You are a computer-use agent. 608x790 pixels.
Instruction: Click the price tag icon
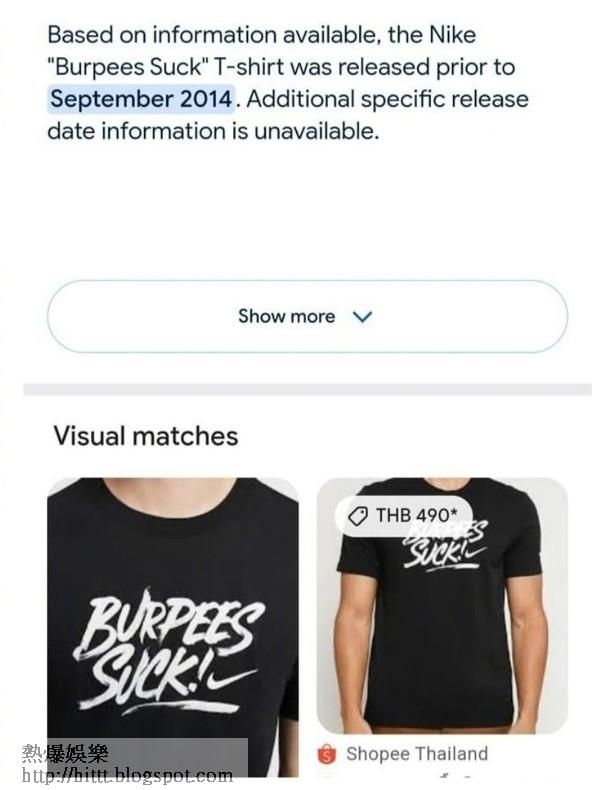coord(358,516)
